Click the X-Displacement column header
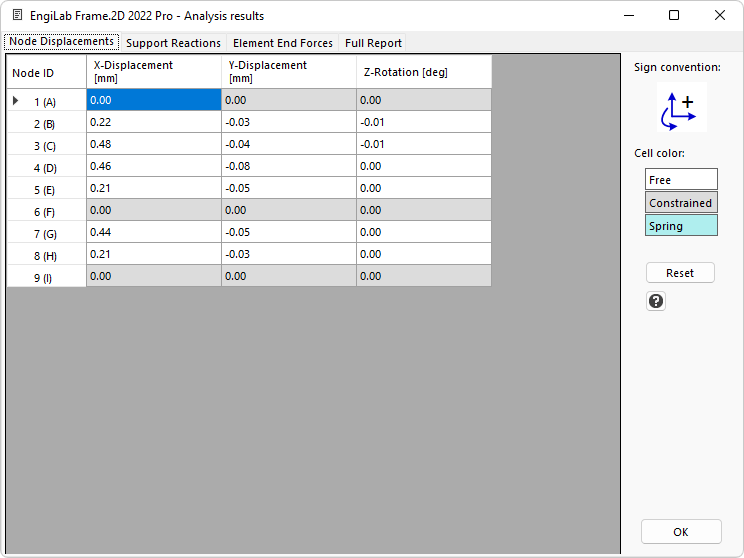 (153, 72)
